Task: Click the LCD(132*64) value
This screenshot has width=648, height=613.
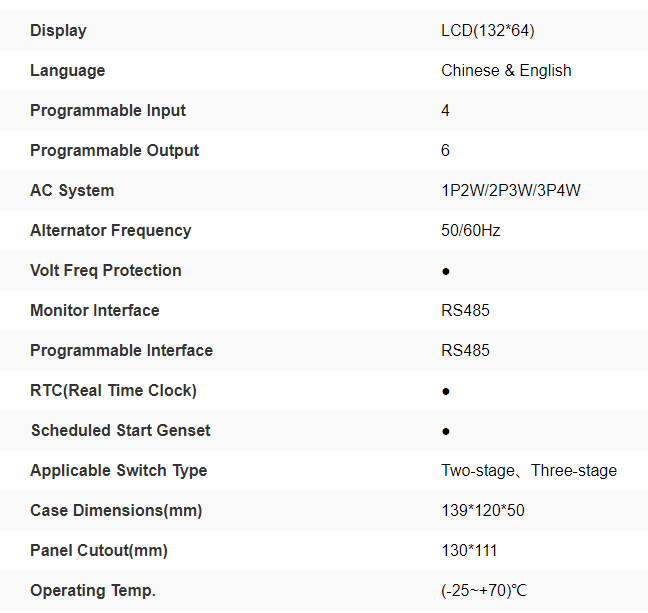Action: point(488,31)
